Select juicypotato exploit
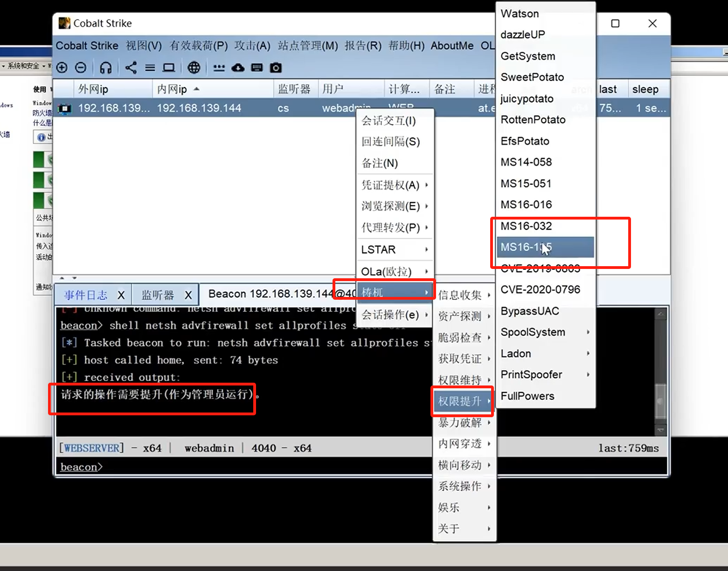 [x=546, y=99]
